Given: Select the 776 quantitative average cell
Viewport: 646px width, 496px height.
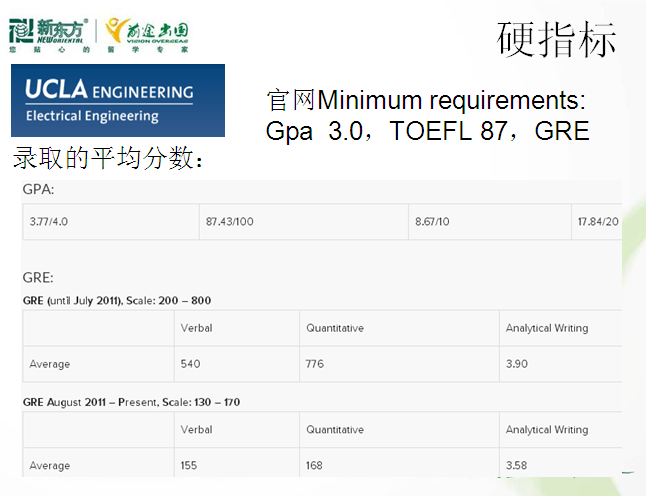Looking at the screenshot, I should (400, 364).
